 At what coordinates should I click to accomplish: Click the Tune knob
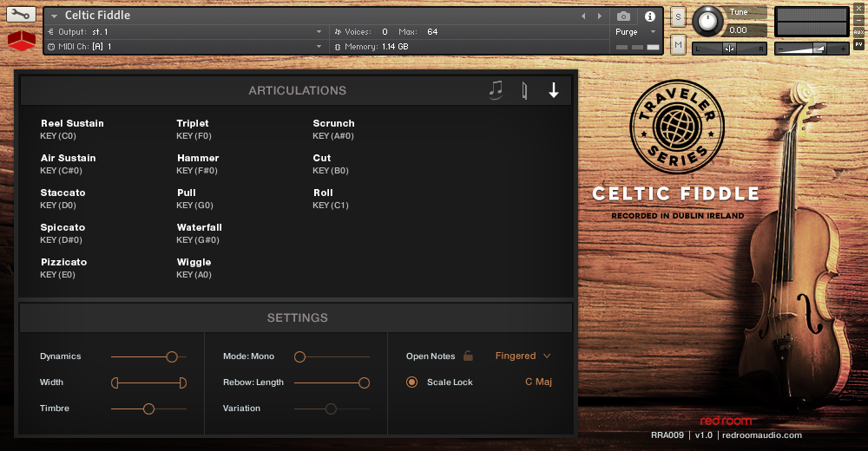(709, 21)
